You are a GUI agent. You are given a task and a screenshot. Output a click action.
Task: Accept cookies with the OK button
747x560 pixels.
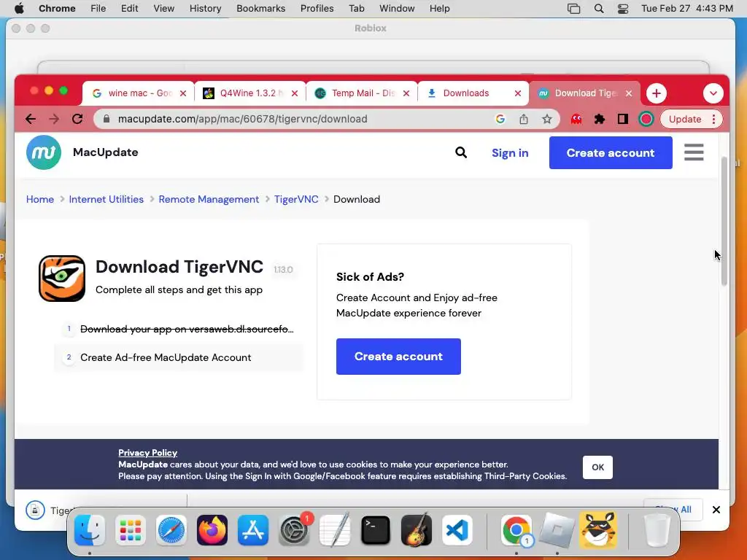click(597, 467)
